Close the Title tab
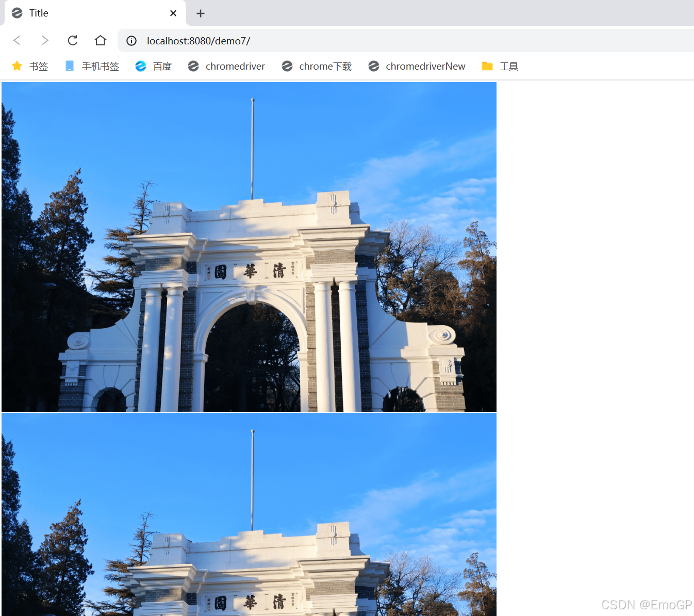The image size is (694, 616). [173, 13]
